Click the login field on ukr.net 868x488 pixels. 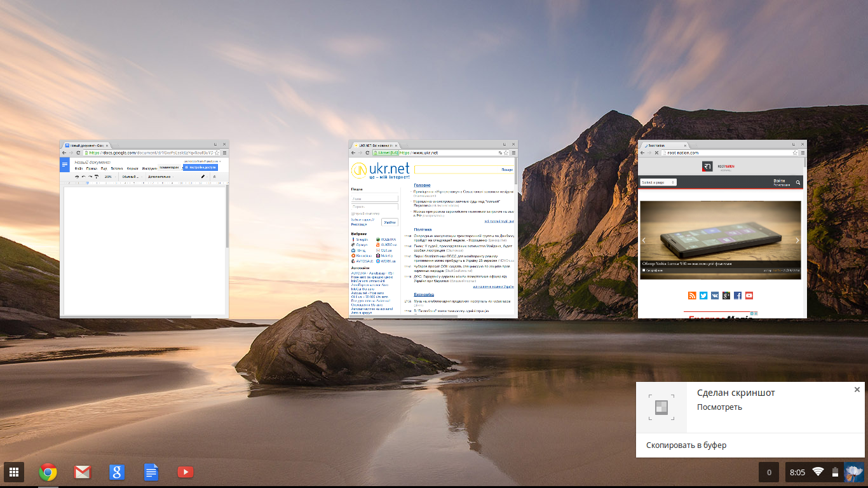tap(374, 198)
